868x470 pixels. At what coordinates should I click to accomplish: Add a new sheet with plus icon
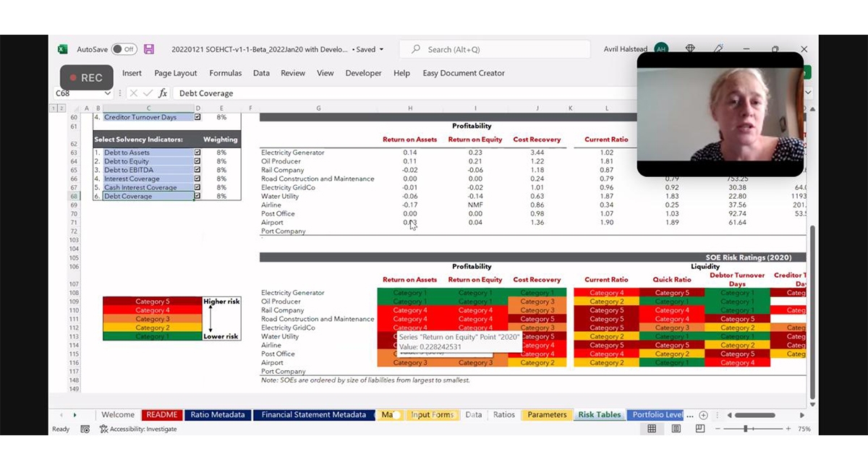703,415
